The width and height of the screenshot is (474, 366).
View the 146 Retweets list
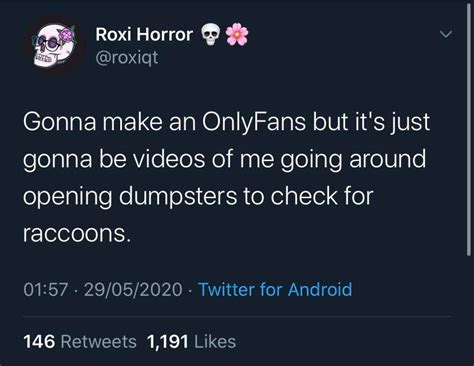pos(80,342)
